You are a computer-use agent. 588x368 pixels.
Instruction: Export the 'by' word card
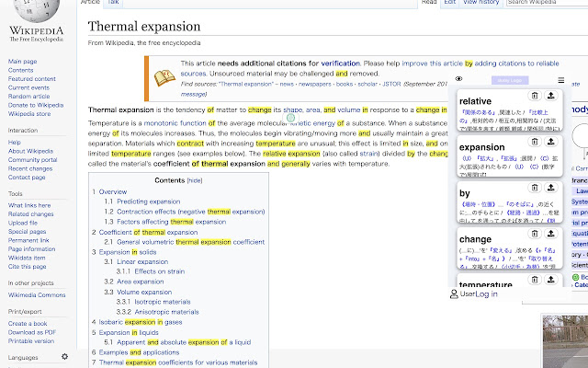tap(551, 188)
